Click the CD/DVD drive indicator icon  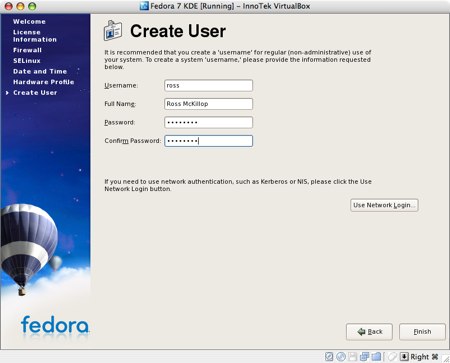click(341, 357)
